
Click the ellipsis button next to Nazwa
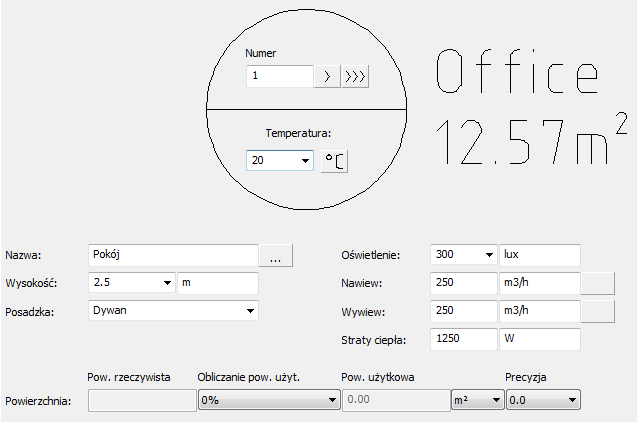coord(276,255)
